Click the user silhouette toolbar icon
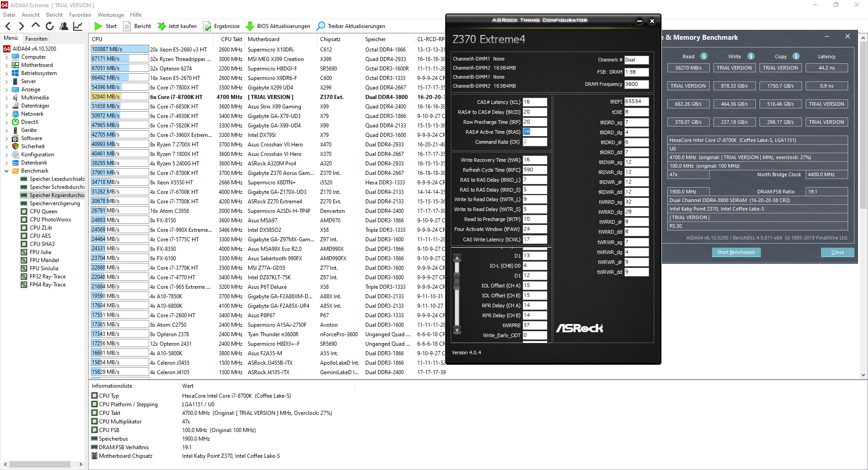The height and width of the screenshot is (470, 868). coord(64,26)
